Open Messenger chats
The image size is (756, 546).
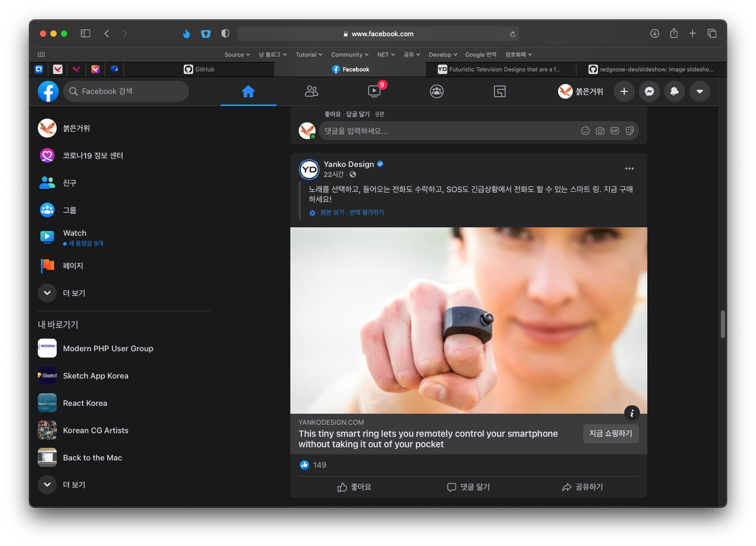point(649,91)
